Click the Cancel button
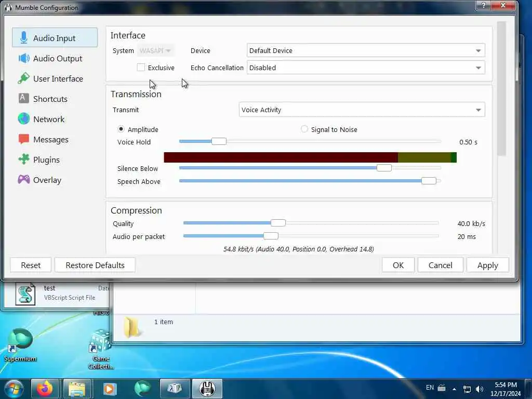Viewport: 532px width, 399px height. [x=441, y=265]
